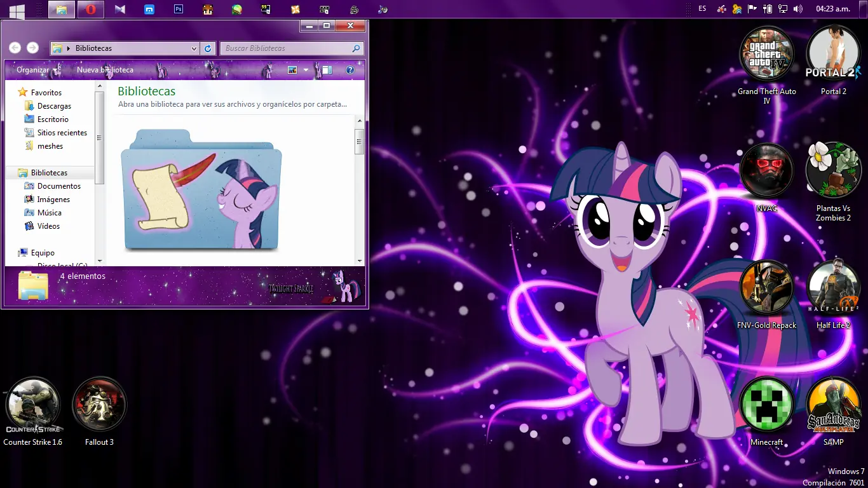The height and width of the screenshot is (488, 868).
Task: Open the Minecraft creeper desktop icon
Action: (x=766, y=412)
